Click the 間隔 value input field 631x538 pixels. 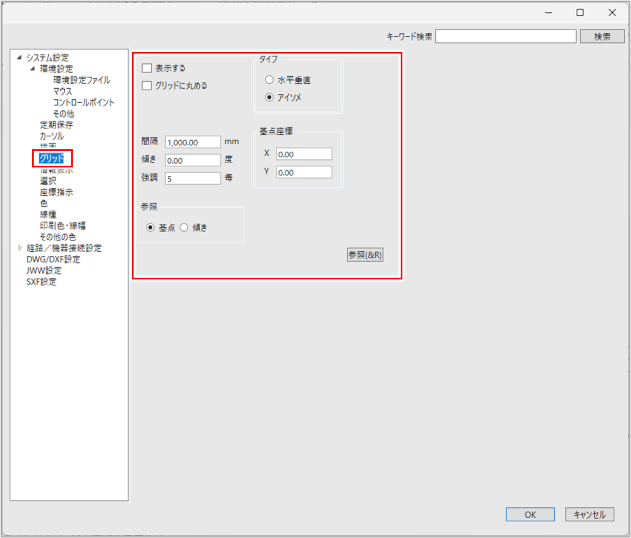[192, 142]
